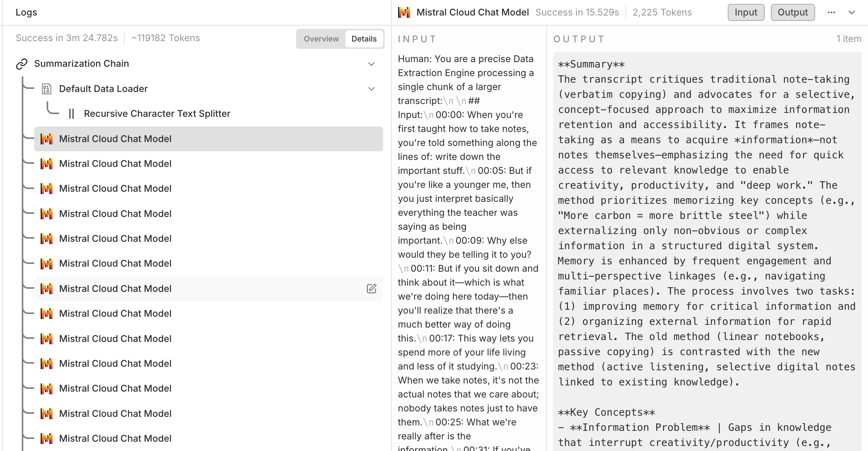Click the Default Data Loader document icon
Viewport: 868px width, 451px height.
tap(47, 89)
